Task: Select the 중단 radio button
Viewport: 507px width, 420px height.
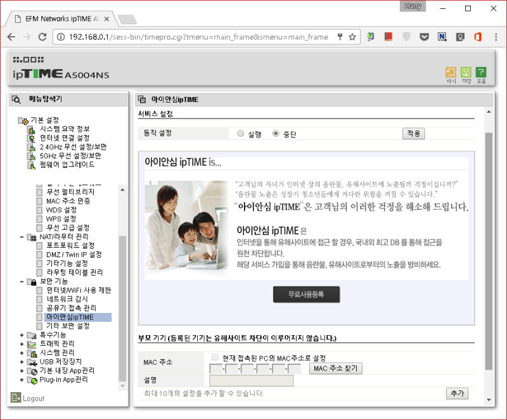Action: tap(275, 133)
